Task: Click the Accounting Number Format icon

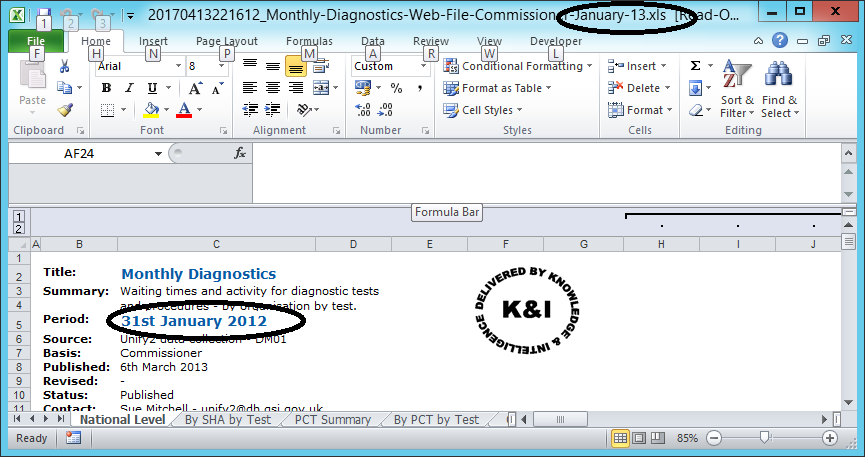Action: pyautogui.click(x=362, y=88)
